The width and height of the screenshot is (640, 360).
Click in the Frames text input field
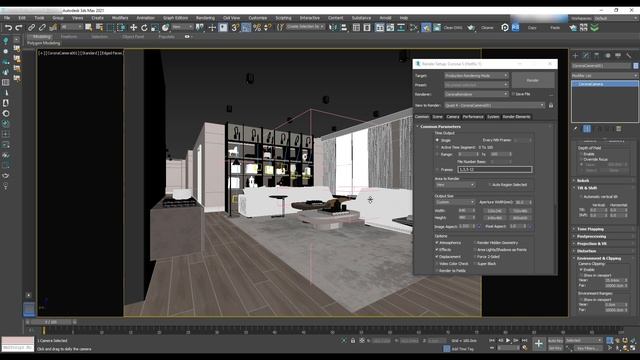[x=495, y=169]
